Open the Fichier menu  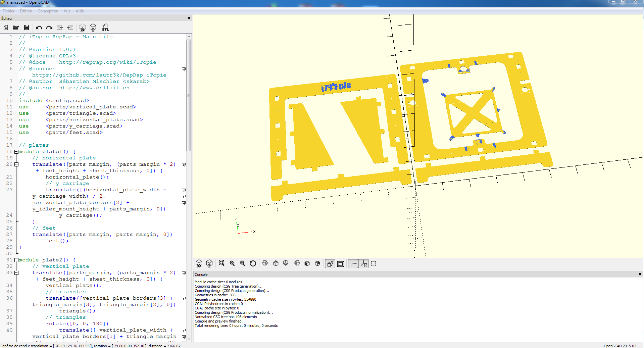point(8,11)
